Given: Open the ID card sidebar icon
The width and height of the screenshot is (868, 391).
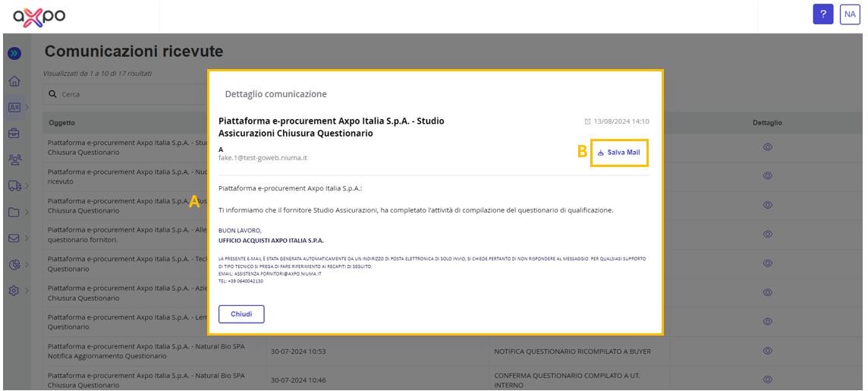Looking at the screenshot, I should tap(15, 107).
